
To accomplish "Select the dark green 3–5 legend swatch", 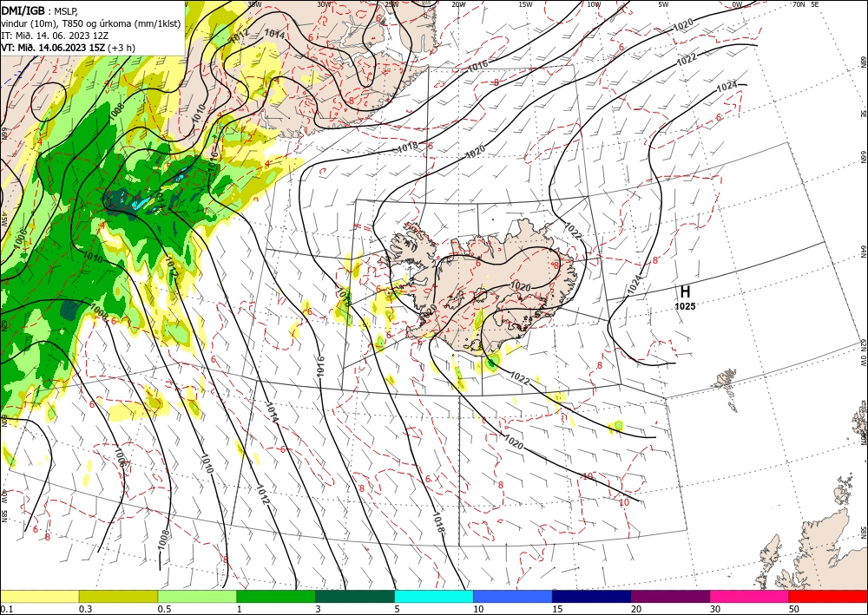I will coord(355,596).
